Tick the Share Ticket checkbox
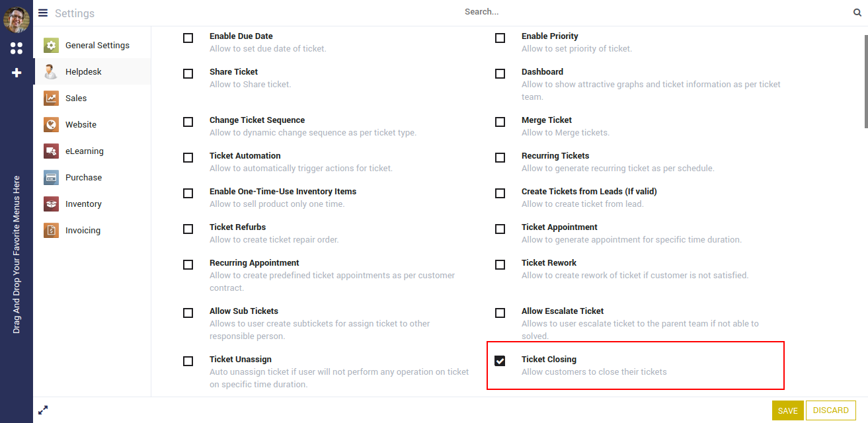Viewport: 868px width, 423px height. point(188,73)
